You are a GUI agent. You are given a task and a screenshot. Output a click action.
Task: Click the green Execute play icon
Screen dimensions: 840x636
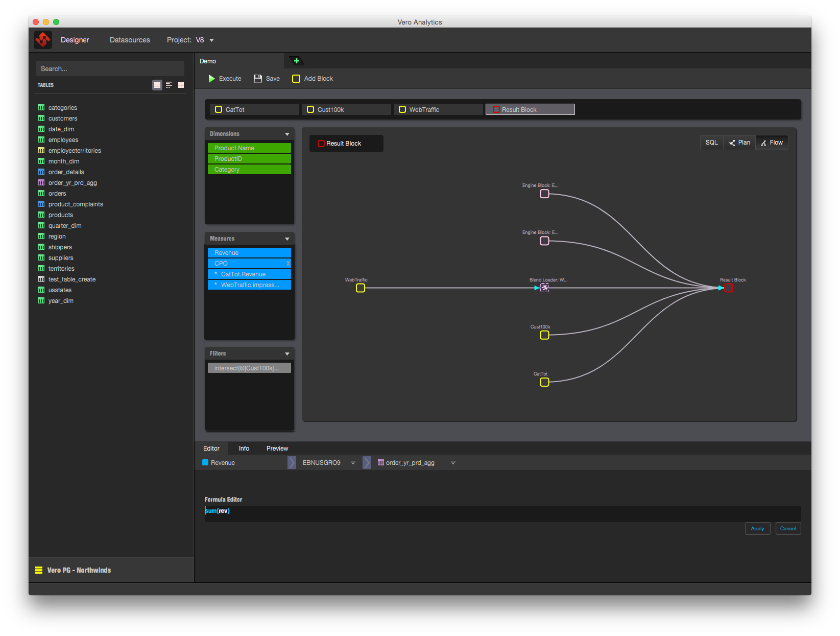tap(211, 79)
